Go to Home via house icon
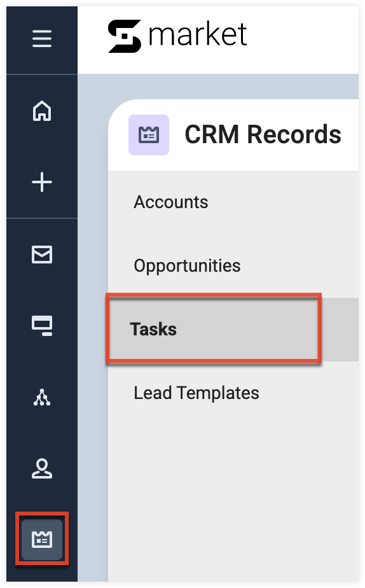 pos(41,111)
